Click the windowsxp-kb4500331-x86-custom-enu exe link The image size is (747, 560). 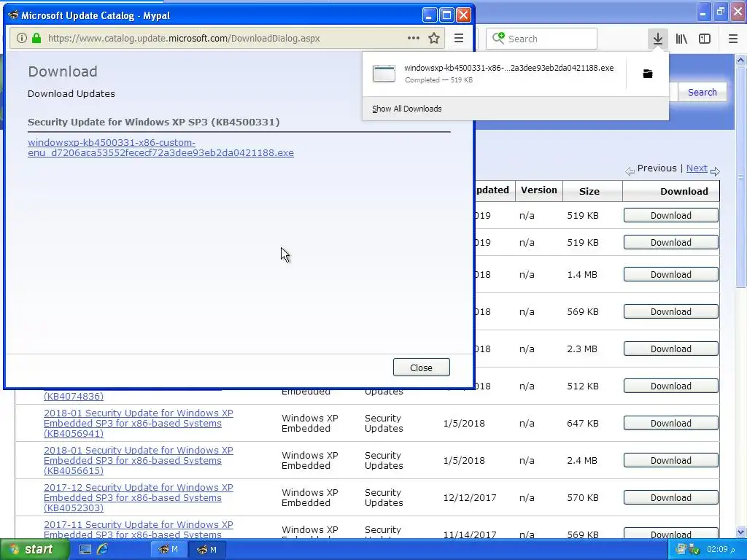[160, 147]
